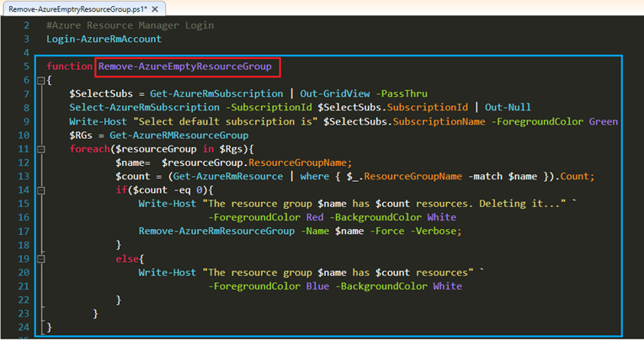Close the Remove-AzureEmptyResourceGroup.ps1 tab
The height and width of the screenshot is (341, 644).
tap(155, 9)
